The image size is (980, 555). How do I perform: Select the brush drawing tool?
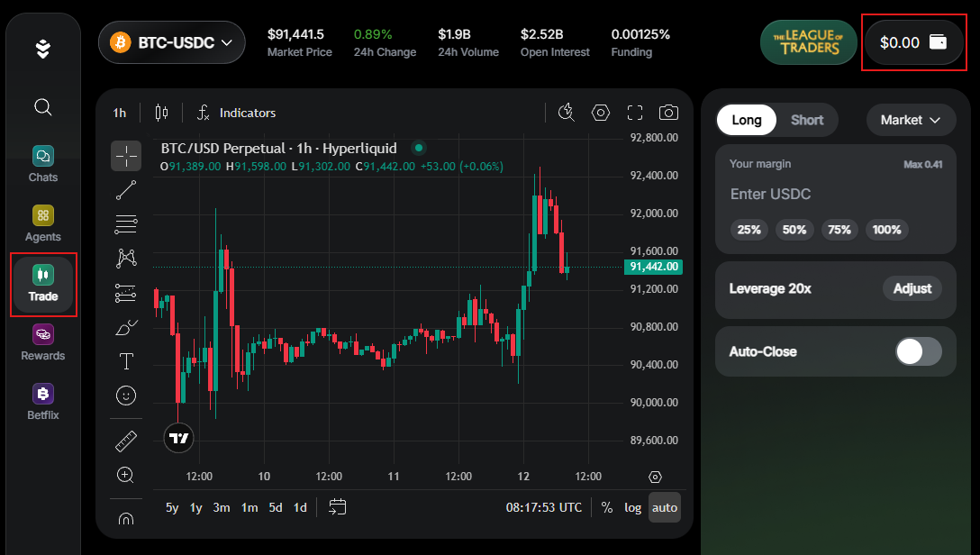126,327
